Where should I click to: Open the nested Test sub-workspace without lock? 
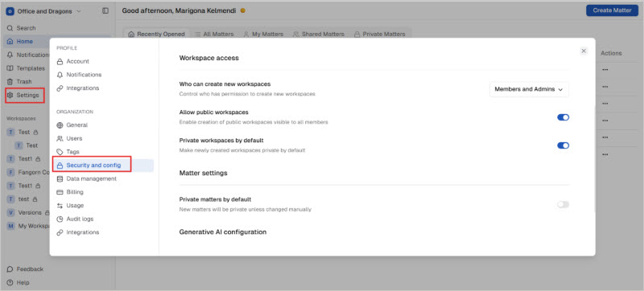[27, 145]
